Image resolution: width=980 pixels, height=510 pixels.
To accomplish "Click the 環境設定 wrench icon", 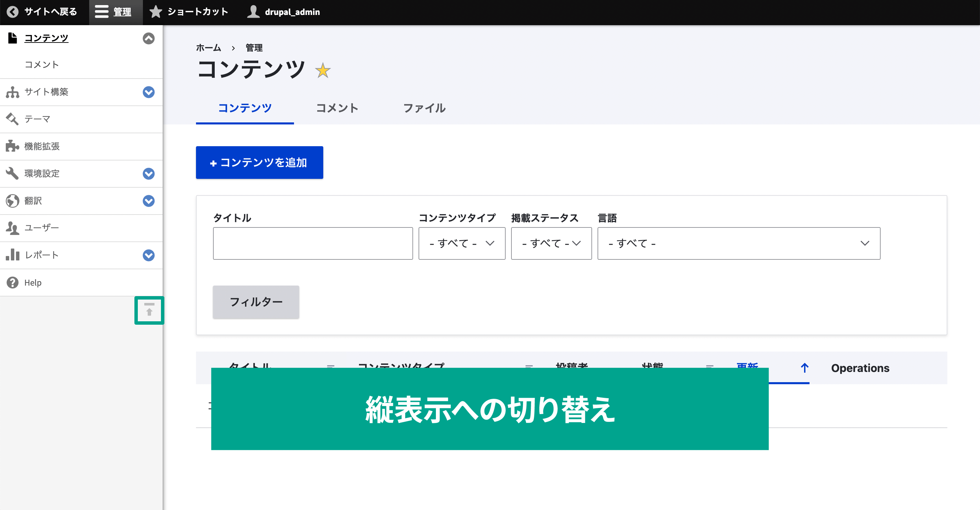I will [x=13, y=174].
